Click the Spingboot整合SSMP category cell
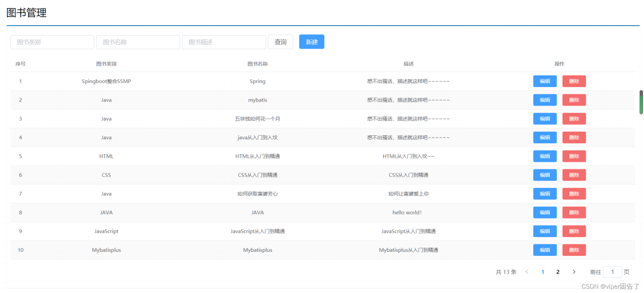Screen dimensions: 644x293 106,81
